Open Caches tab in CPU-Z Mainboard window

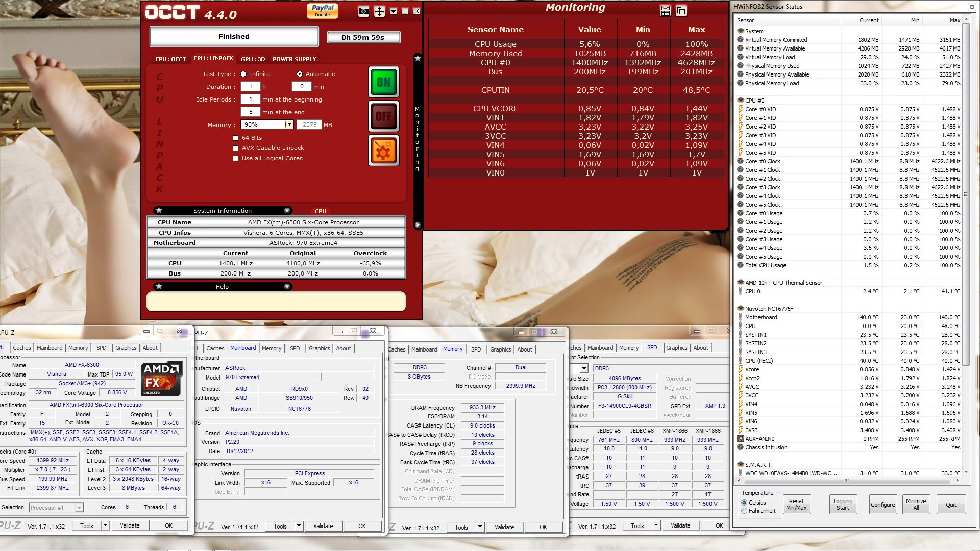215,348
